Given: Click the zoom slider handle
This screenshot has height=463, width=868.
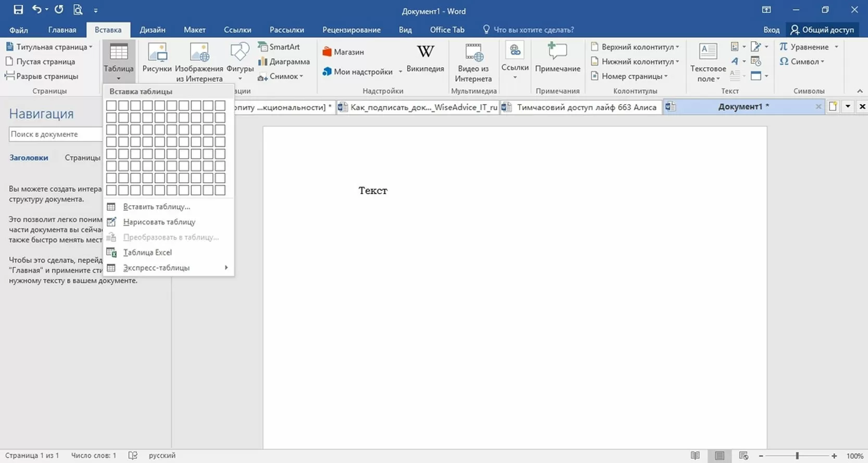Looking at the screenshot, I should [x=797, y=456].
